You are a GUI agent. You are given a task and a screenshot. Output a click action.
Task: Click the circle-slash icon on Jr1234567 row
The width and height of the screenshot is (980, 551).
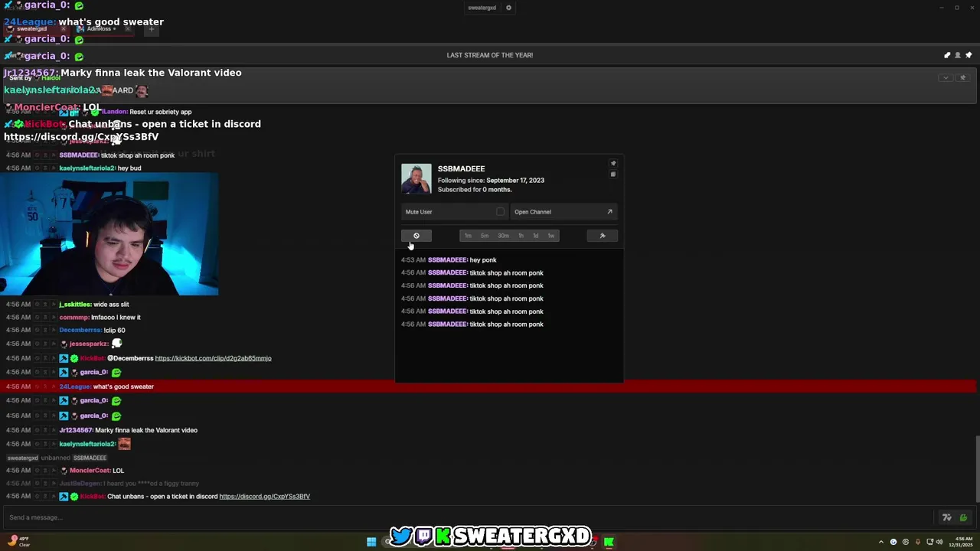pyautogui.click(x=36, y=430)
